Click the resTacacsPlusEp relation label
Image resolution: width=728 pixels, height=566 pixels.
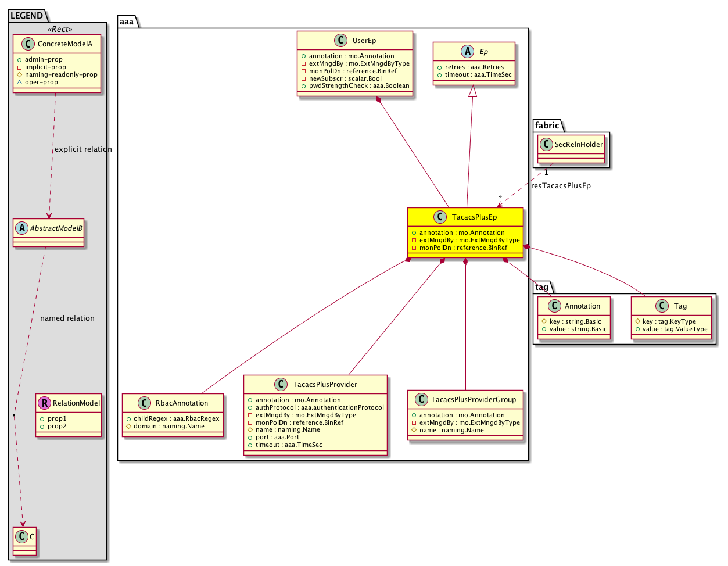pyautogui.click(x=561, y=186)
